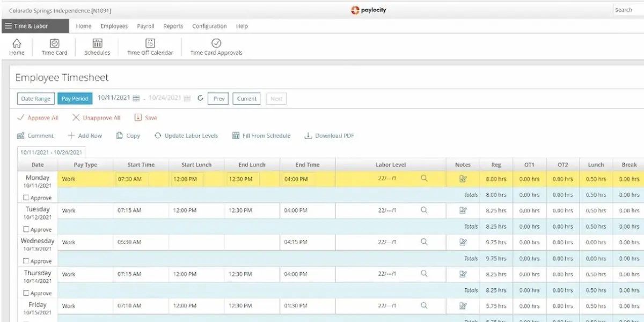Viewport: 644px width, 322px height.
Task: Click Friday start time 07:10 AM
Action: tap(129, 306)
